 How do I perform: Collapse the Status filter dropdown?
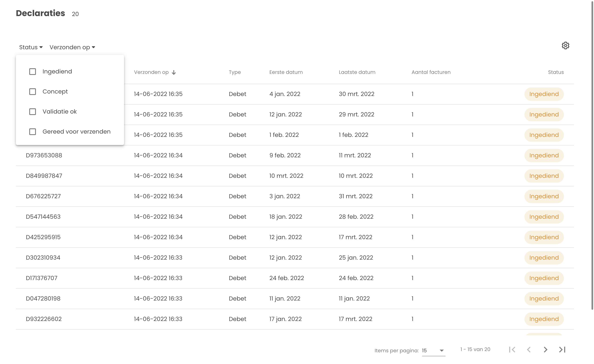(x=31, y=47)
